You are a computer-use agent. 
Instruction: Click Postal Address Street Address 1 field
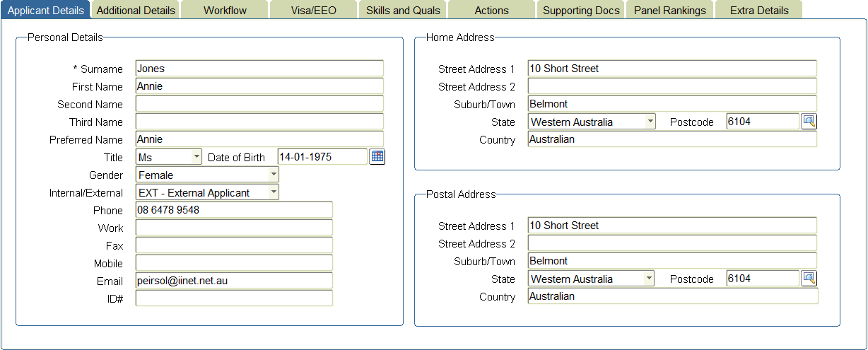pos(672,226)
